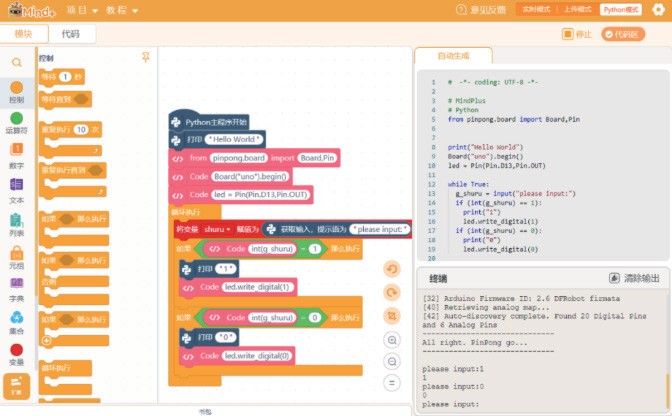This screenshot has width=672, height=416.
Task: Select the 变量 red category
Action: (16, 350)
